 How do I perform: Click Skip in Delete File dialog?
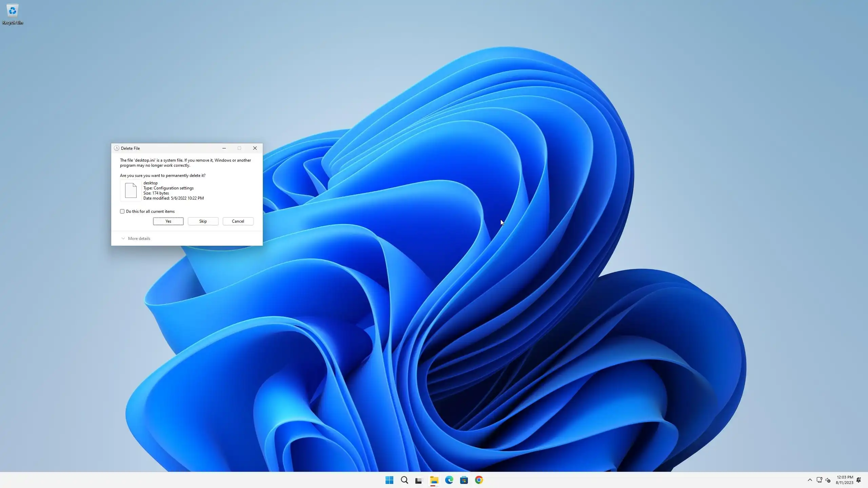pos(203,221)
